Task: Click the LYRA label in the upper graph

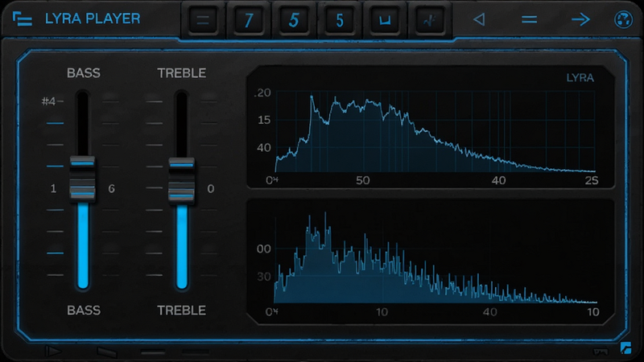Action: [x=580, y=77]
